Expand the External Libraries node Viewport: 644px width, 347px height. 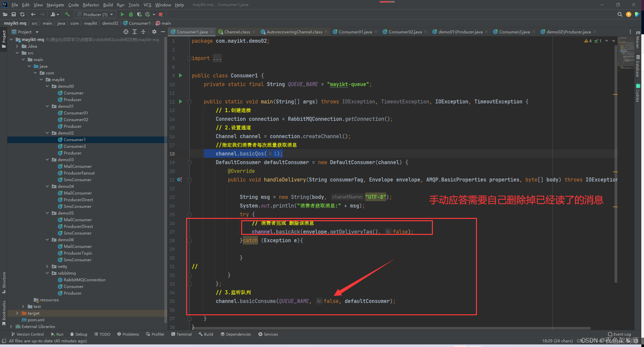pos(11,326)
